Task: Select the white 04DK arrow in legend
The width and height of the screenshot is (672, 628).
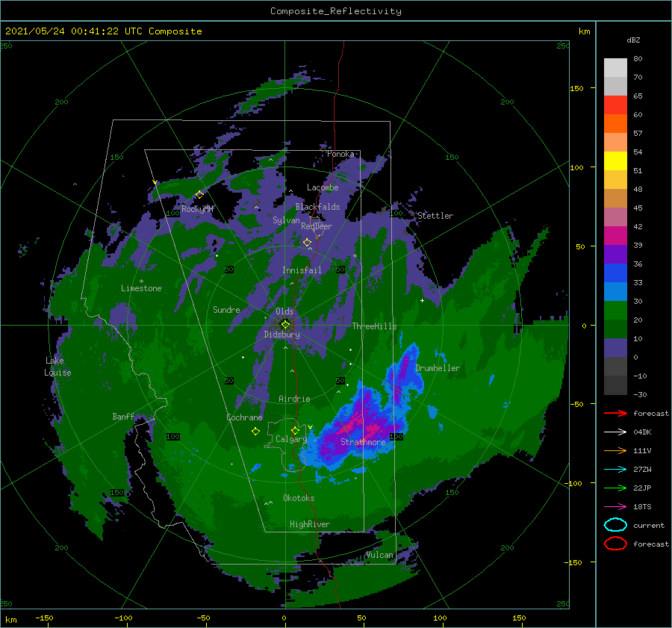Action: (x=615, y=432)
